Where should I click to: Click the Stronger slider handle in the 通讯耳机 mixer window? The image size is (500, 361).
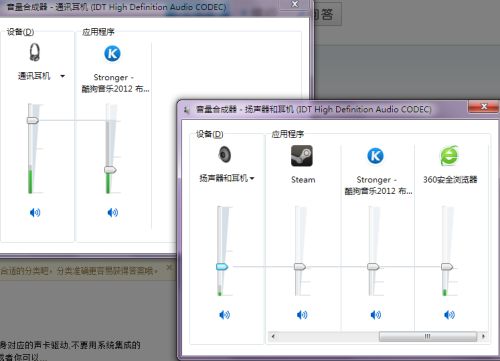coord(110,170)
